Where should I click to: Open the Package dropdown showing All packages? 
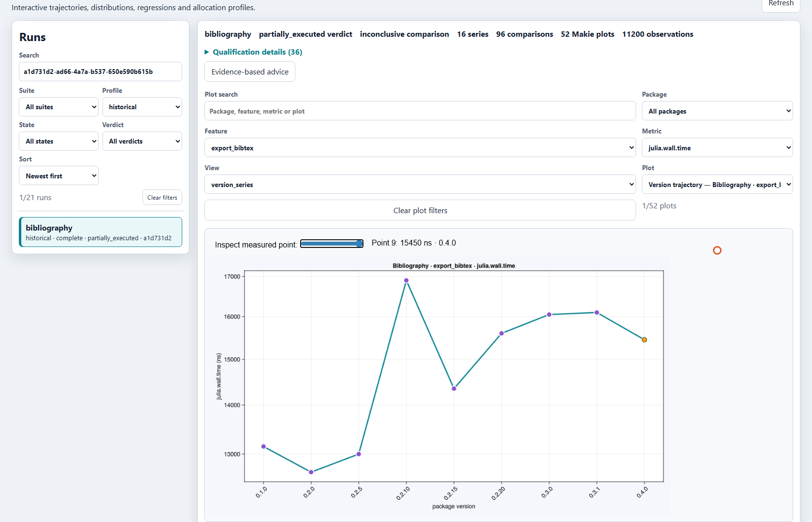(x=717, y=111)
